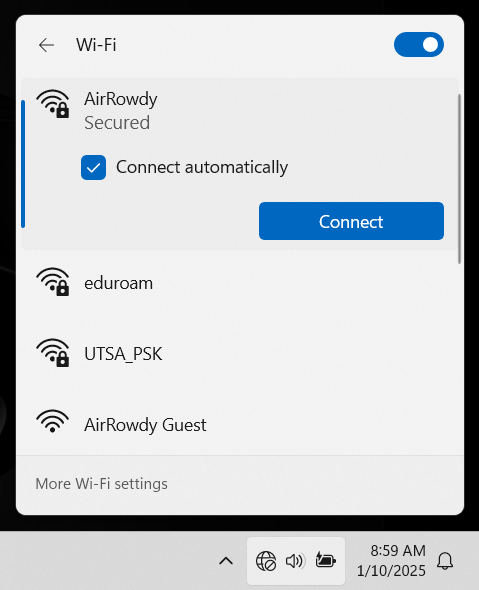Expand the hidden tray icons chevron
The image size is (479, 590).
(x=226, y=561)
